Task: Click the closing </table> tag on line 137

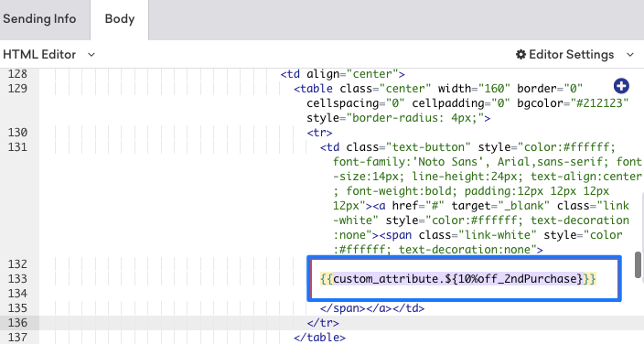Action: click(x=319, y=338)
